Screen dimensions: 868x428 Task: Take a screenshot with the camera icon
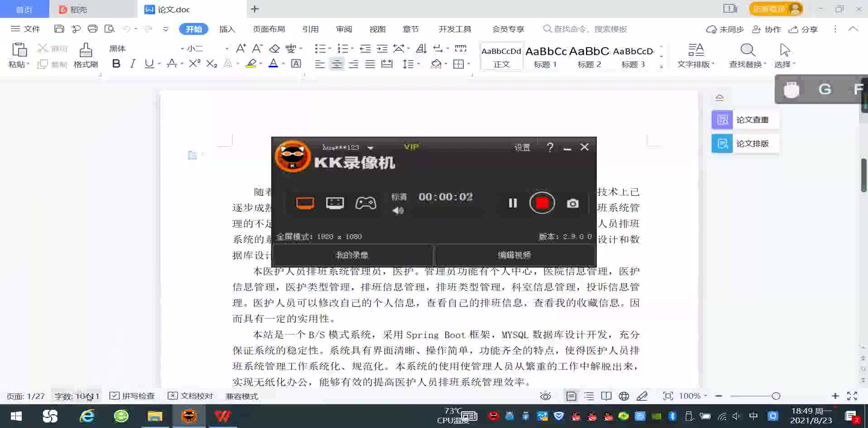tap(573, 203)
